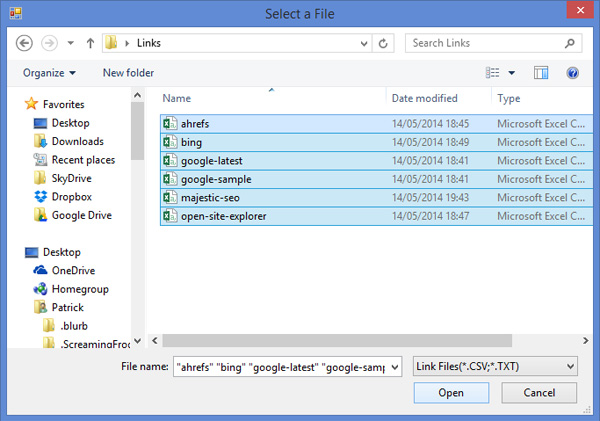Sort by the Type column header
Viewport: 600px width, 421px height.
(x=509, y=98)
